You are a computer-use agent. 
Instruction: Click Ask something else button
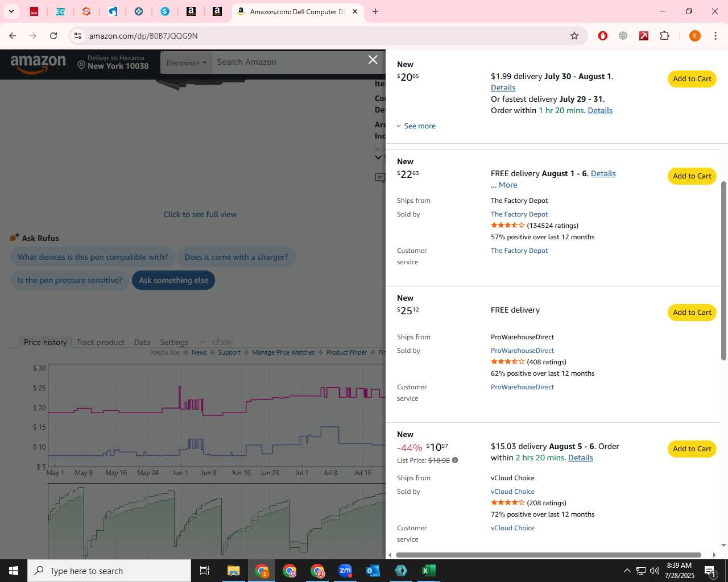[173, 280]
